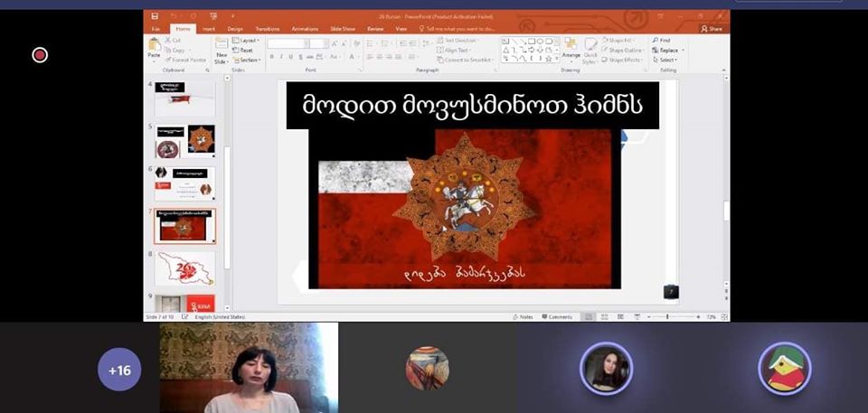Image resolution: width=868 pixels, height=413 pixels.
Task: Open Shape Effects options
Action: 622,60
